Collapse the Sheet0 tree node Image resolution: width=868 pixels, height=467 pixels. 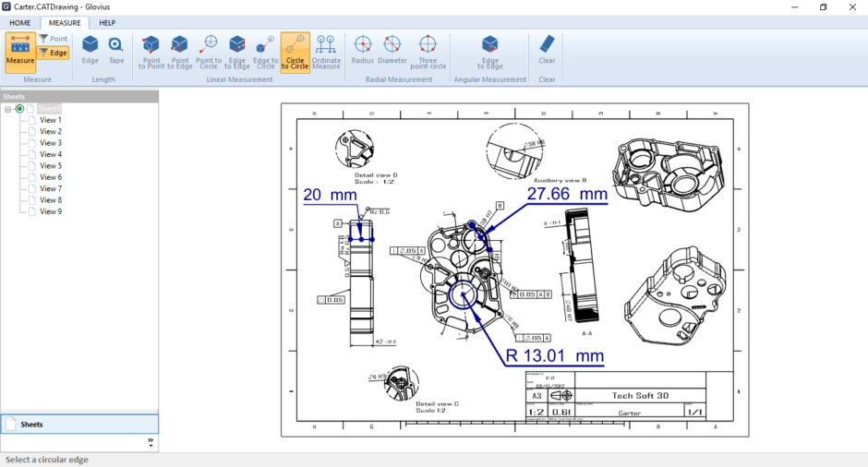coord(7,109)
